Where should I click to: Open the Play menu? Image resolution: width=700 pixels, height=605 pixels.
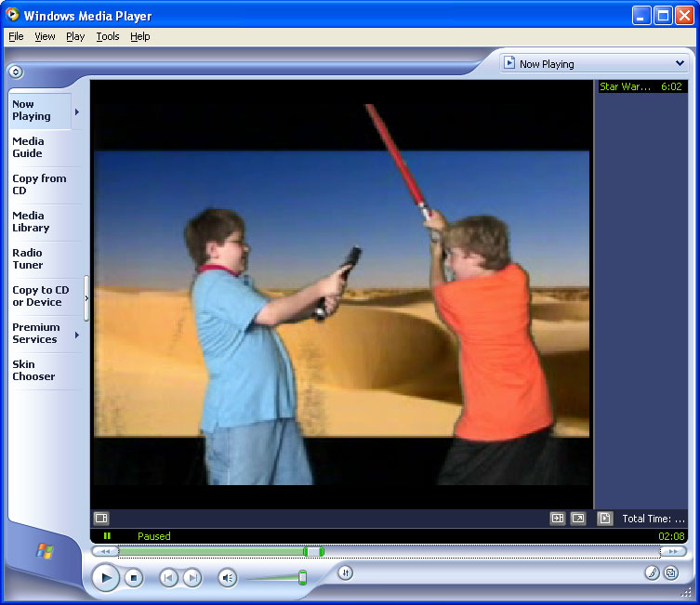point(75,36)
